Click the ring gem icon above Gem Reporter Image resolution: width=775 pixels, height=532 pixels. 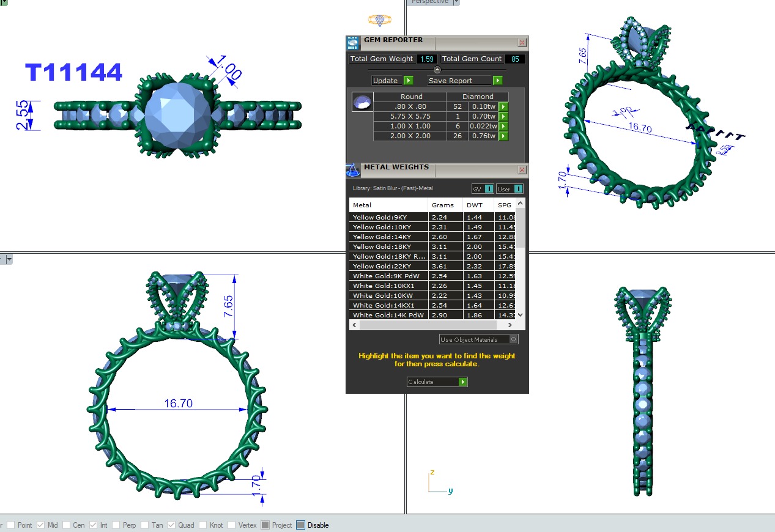[379, 20]
